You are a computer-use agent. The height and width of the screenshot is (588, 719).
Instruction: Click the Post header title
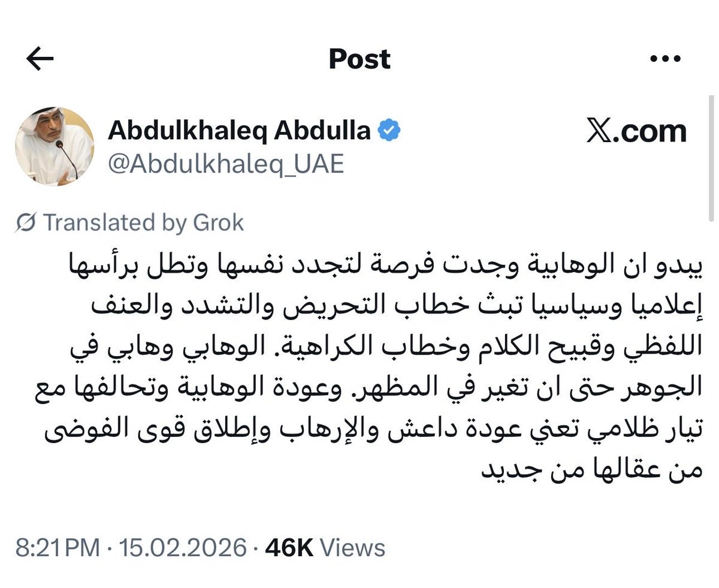click(x=359, y=59)
